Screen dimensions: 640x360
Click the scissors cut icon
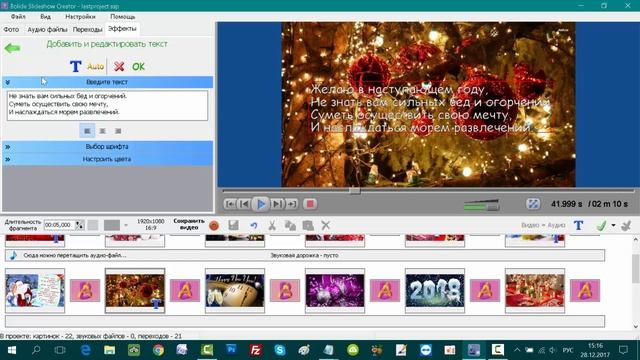[x=272, y=225]
